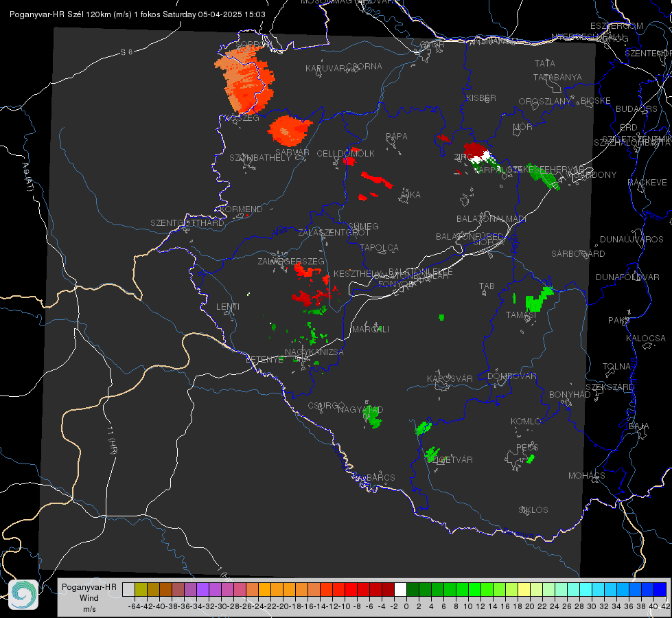Image resolution: width=672 pixels, height=618 pixels.
Task: Click the DUNAFOLDVAR town label
Action: click(627, 277)
